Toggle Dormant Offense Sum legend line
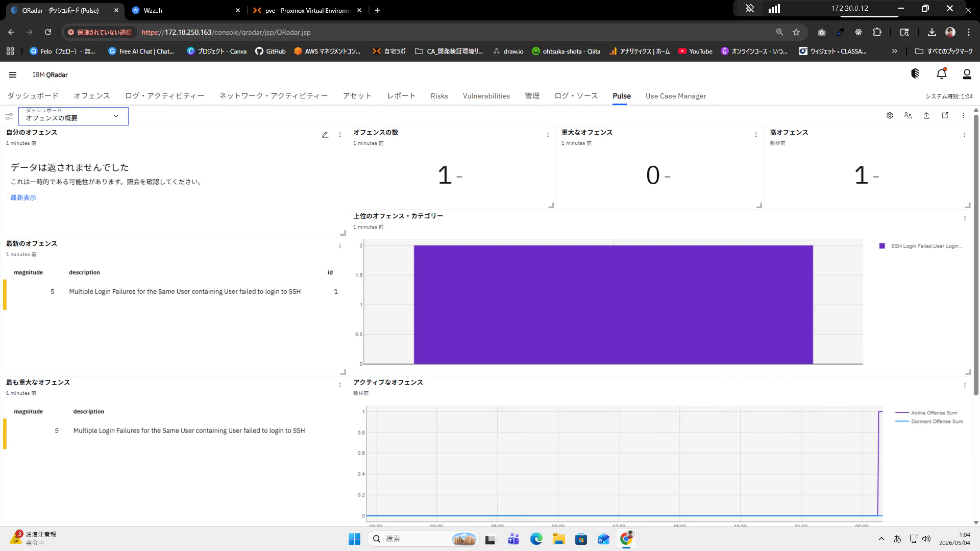This screenshot has width=980, height=551. 902,421
